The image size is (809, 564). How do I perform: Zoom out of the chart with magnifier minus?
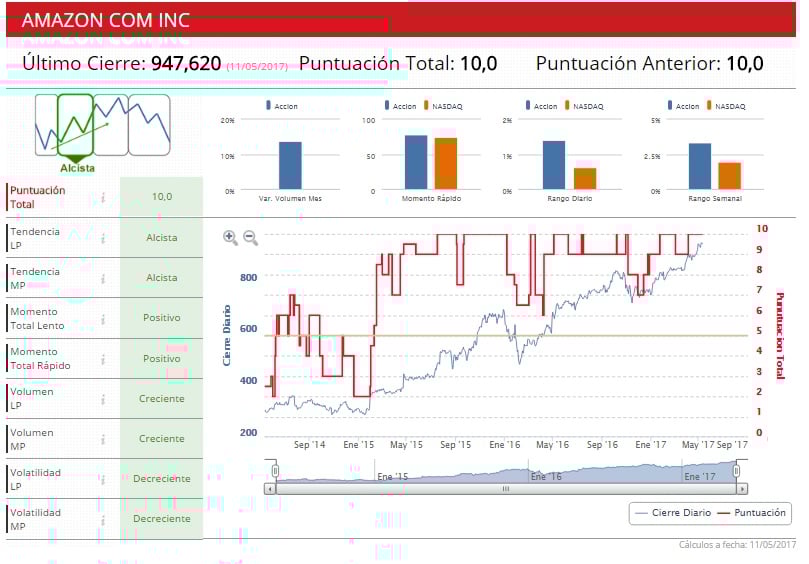click(250, 237)
